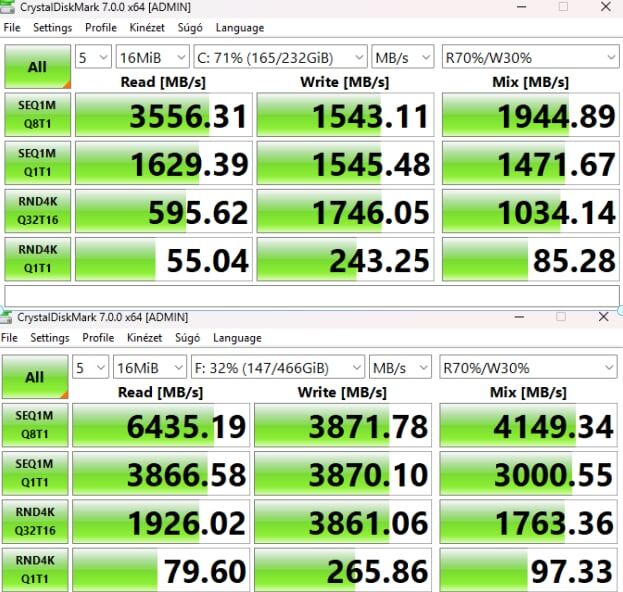Open R70%/W30% mix dropdown, top window
623x592 pixels.
[530, 58]
